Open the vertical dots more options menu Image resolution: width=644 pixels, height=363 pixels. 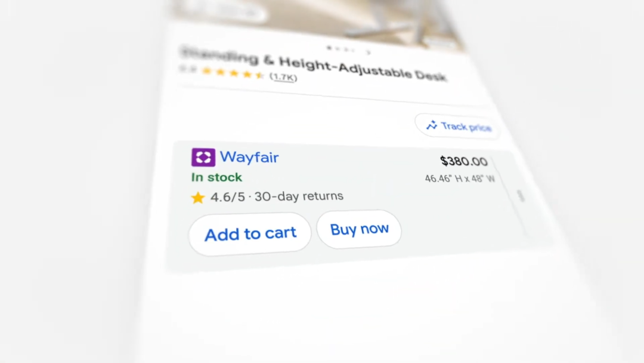521,196
